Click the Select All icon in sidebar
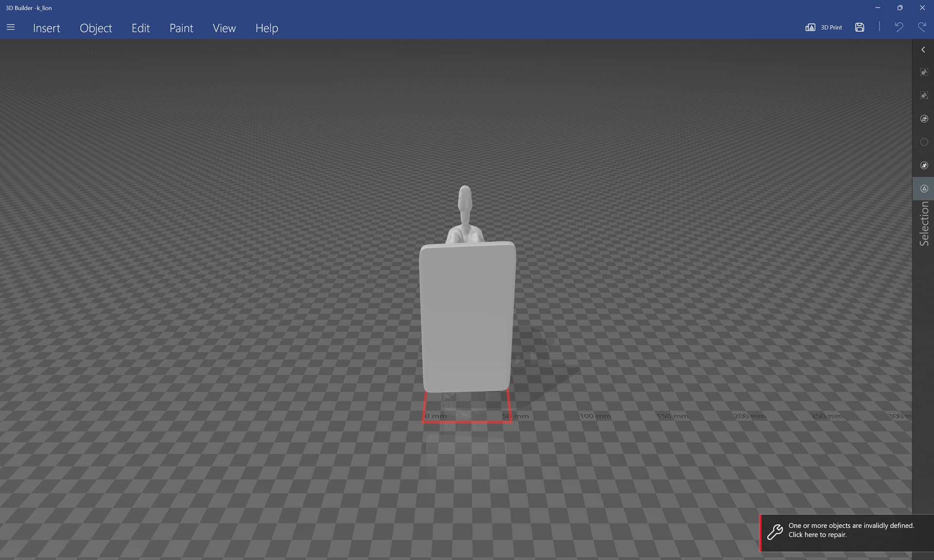 point(924,72)
